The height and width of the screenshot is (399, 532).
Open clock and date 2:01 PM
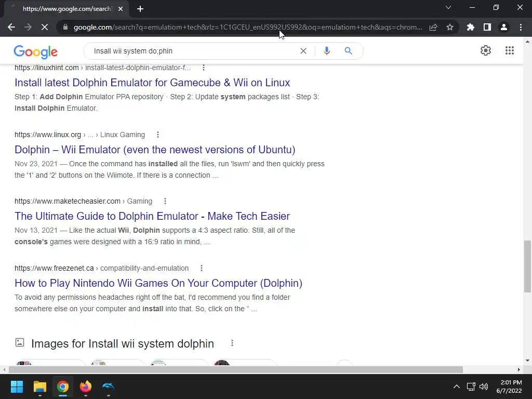(x=509, y=387)
